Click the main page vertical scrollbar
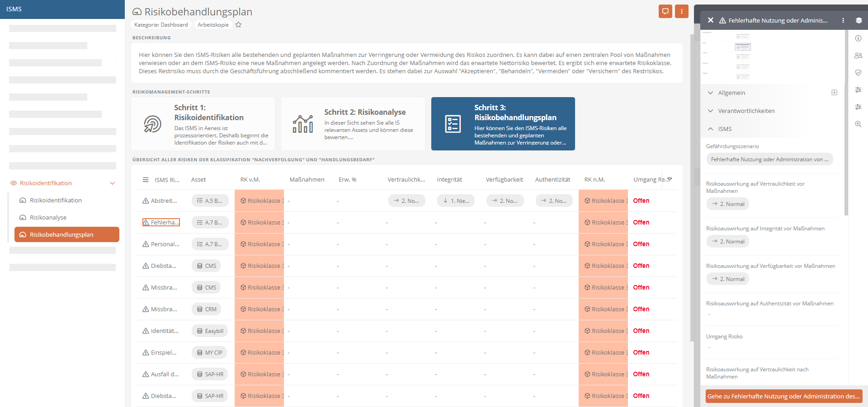This screenshot has height=407, width=868. pos(692,187)
